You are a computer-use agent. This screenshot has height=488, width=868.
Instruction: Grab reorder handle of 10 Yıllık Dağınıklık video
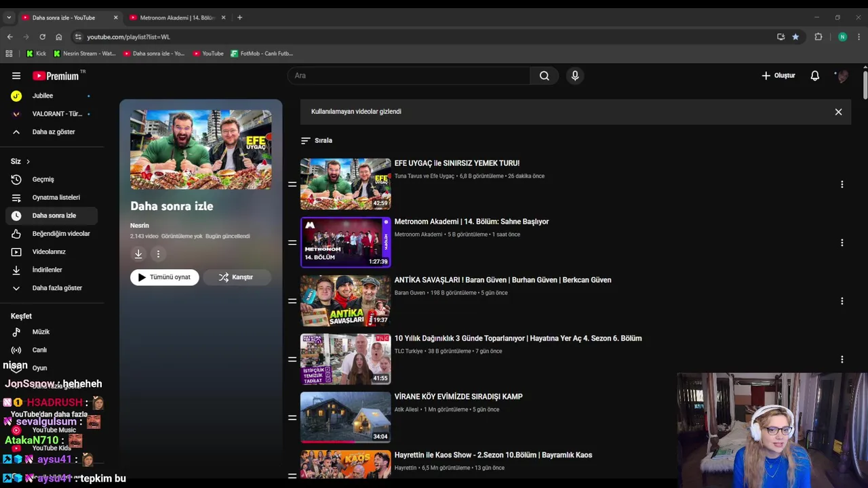click(x=292, y=359)
